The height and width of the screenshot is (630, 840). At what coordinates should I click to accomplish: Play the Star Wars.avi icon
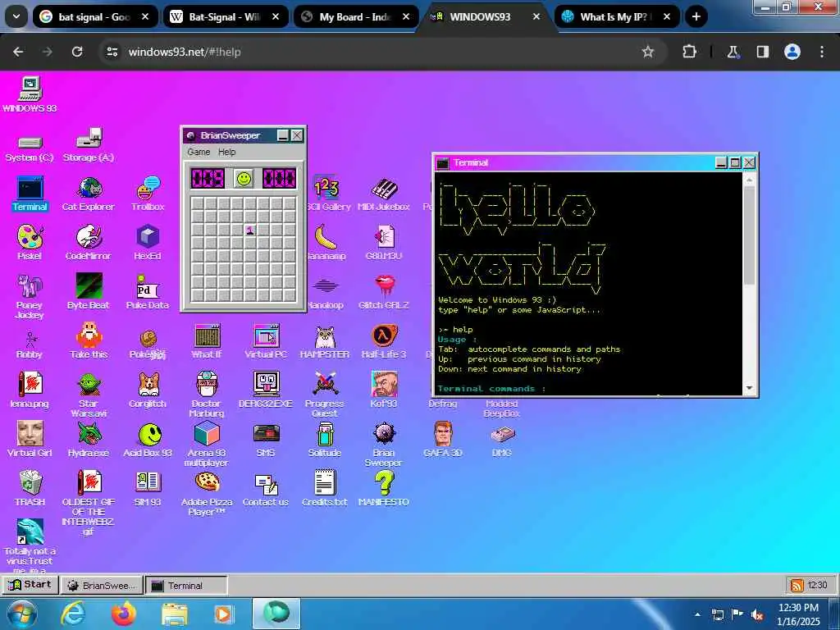point(89,395)
